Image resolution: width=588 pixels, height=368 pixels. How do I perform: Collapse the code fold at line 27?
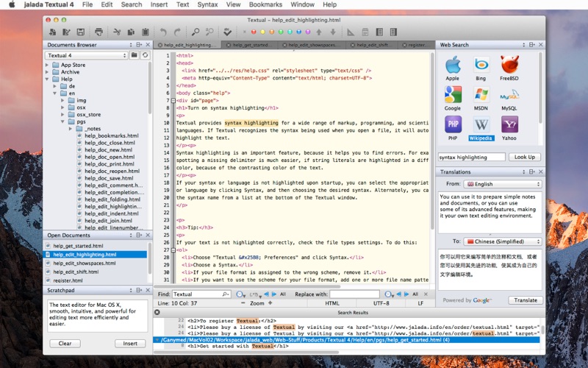pyautogui.click(x=173, y=250)
